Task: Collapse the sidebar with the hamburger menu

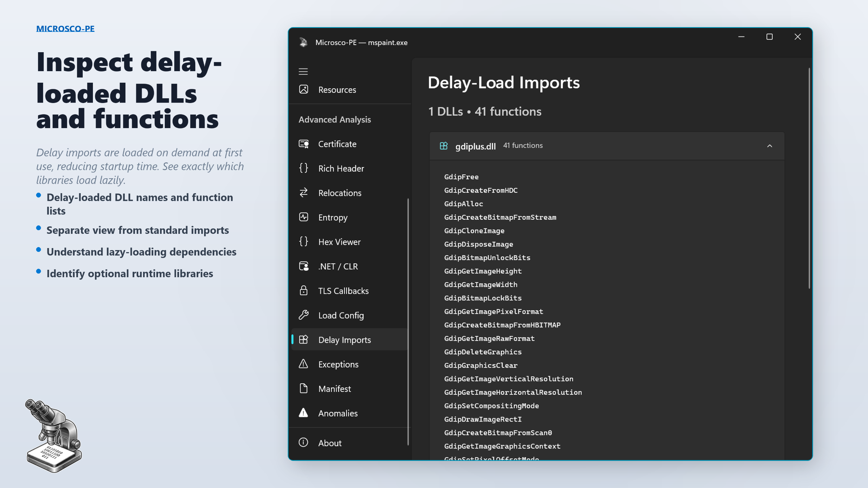Action: (303, 72)
